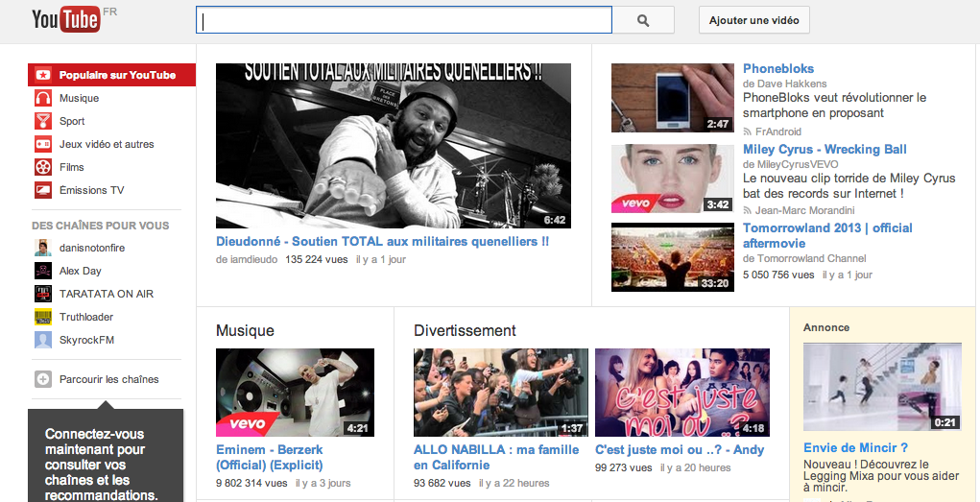Open the Tomorrowland 2013 official aftermovie link

(826, 235)
